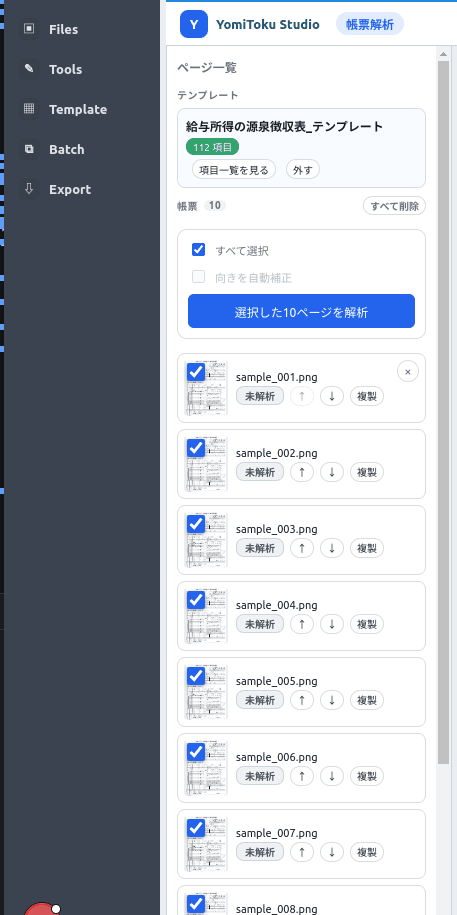The image size is (457, 915).
Task: Remove sample_001.png with its × button
Action: click(407, 371)
